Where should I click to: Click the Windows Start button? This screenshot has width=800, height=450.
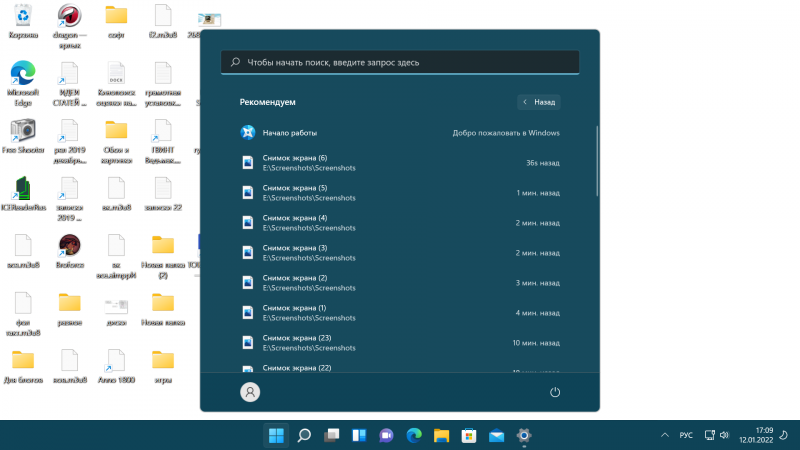point(276,435)
